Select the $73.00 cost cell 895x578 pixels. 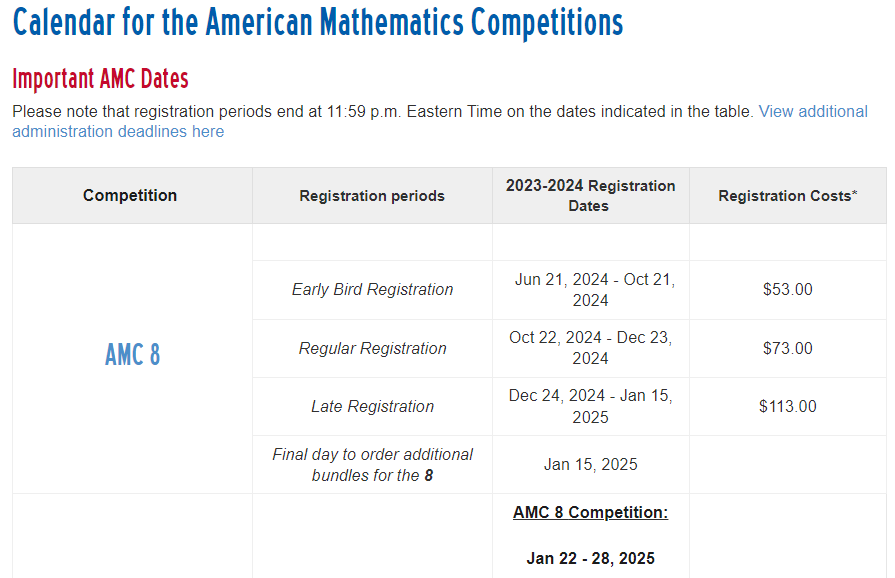pos(788,348)
